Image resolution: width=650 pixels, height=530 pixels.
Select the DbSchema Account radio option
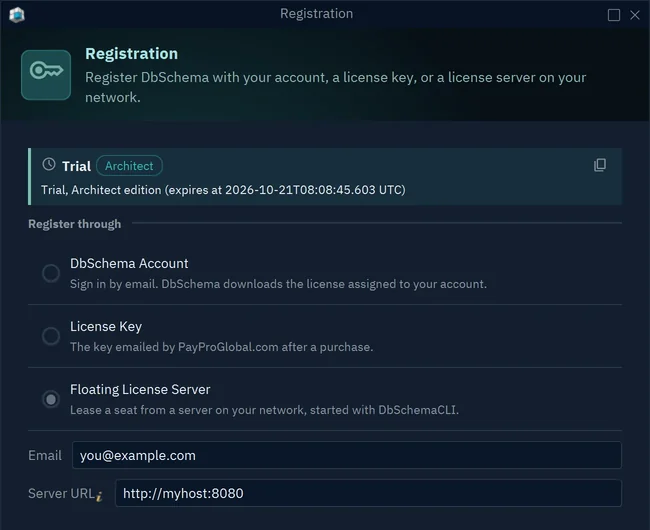point(51,273)
